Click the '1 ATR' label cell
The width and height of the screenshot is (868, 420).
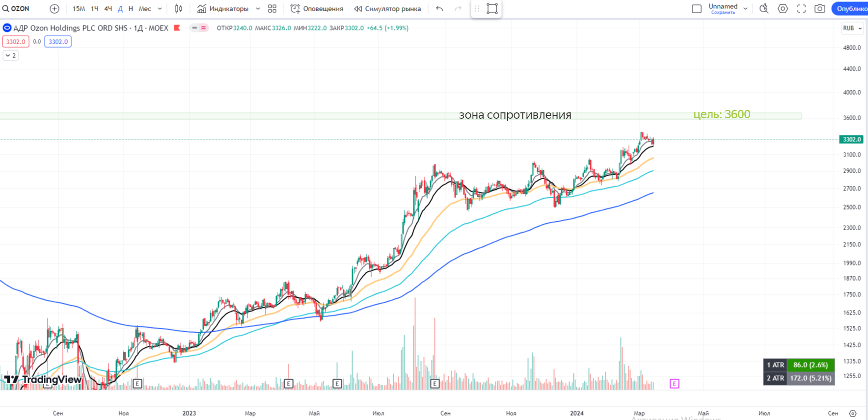pos(775,365)
